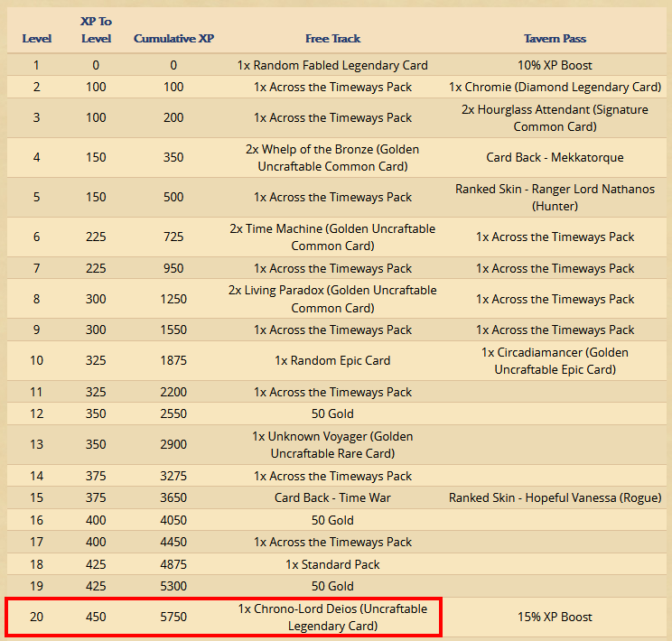Click XP To Level value 0 in level 1 row
Image resolution: width=672 pixels, height=641 pixels.
point(96,65)
